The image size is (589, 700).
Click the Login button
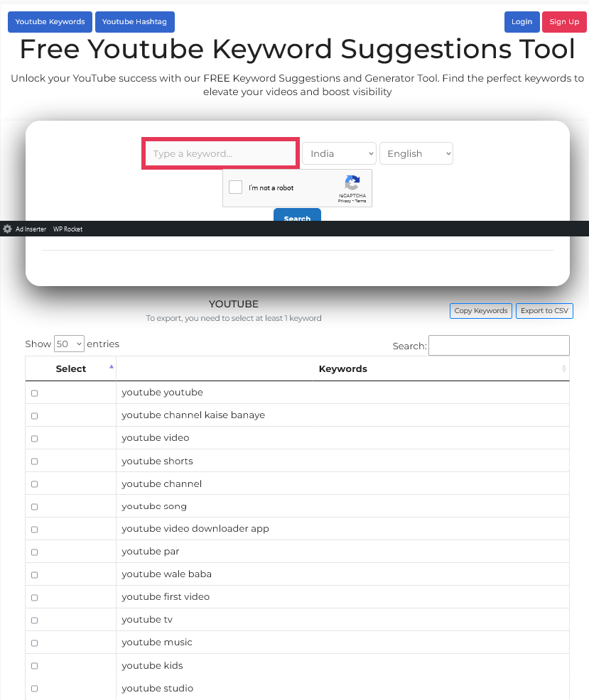coord(522,22)
